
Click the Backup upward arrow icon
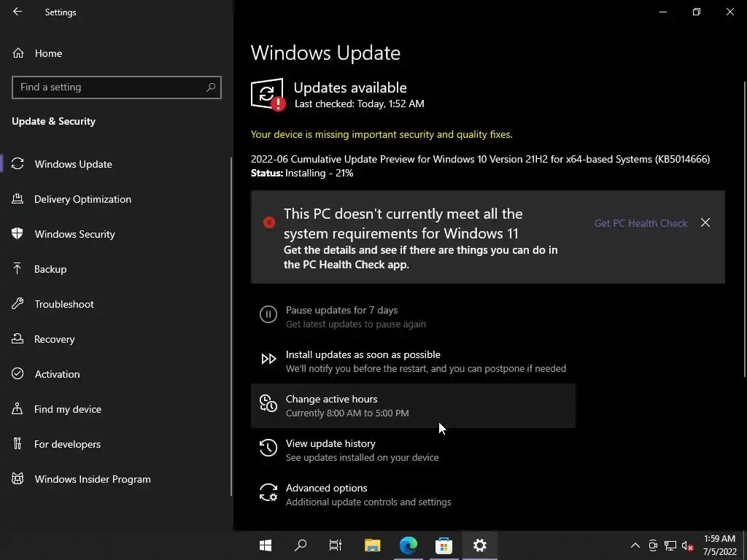pos(18,268)
